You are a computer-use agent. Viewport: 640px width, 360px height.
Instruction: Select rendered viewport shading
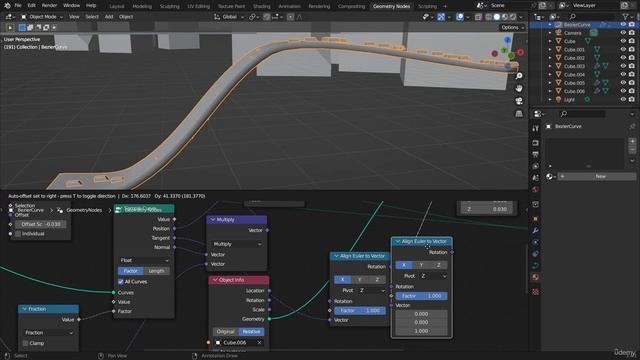[513, 17]
